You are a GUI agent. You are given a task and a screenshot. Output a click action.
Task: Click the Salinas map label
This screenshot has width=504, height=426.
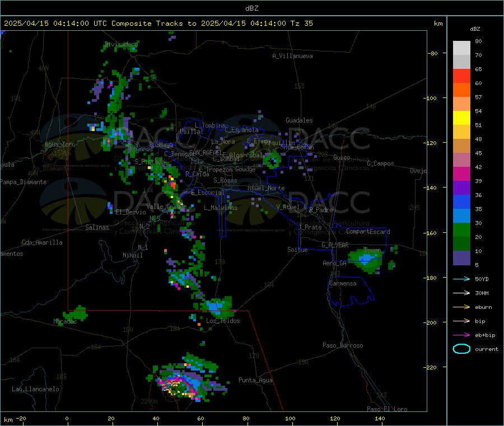[97, 227]
